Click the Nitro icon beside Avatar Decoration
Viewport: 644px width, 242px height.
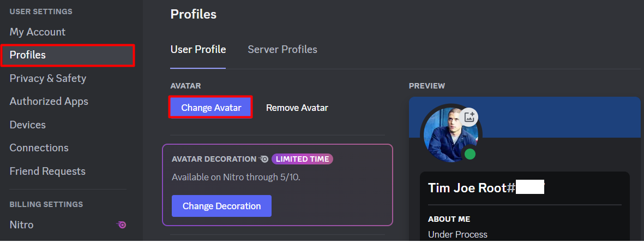click(x=264, y=159)
